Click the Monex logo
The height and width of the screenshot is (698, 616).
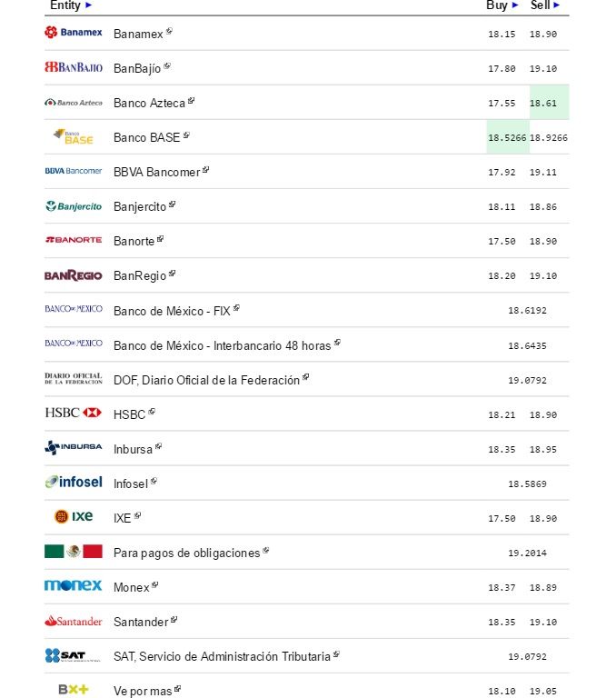[74, 586]
